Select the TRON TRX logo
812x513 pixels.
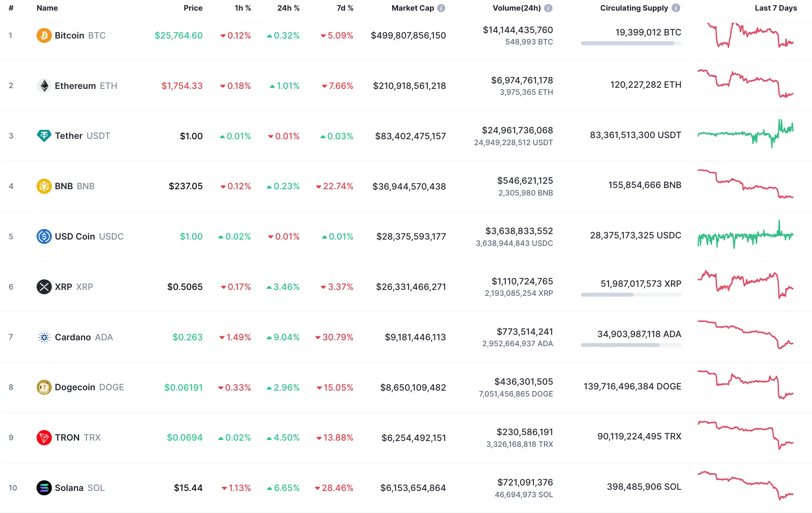click(x=44, y=437)
